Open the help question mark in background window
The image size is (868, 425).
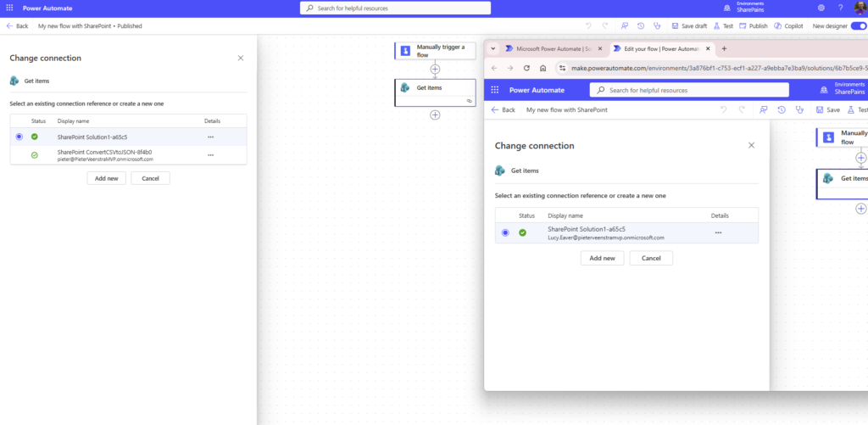(840, 8)
